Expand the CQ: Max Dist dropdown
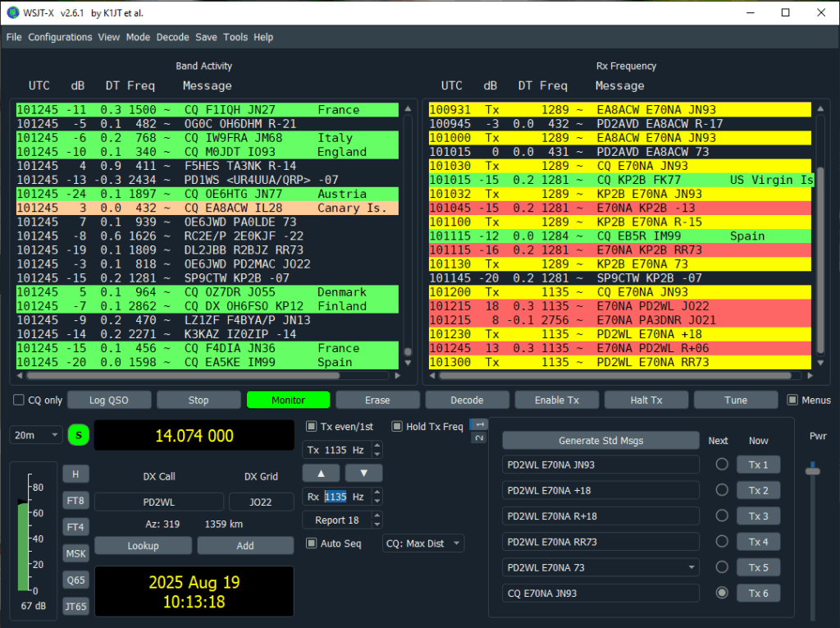The width and height of the screenshot is (840, 628). [423, 543]
